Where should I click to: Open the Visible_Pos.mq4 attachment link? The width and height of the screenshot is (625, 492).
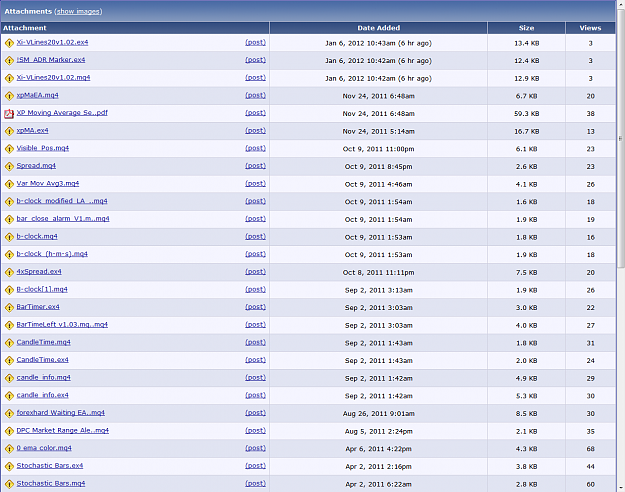pos(43,148)
